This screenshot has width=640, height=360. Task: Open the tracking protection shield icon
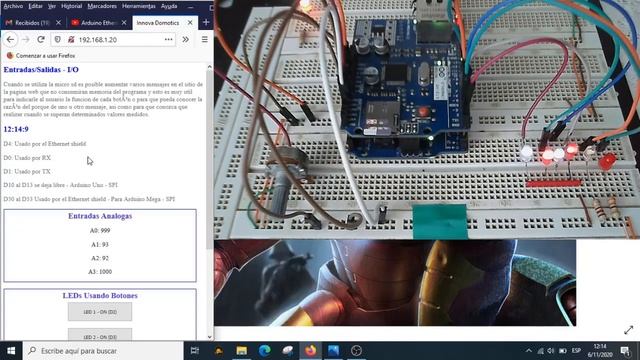pos(58,40)
